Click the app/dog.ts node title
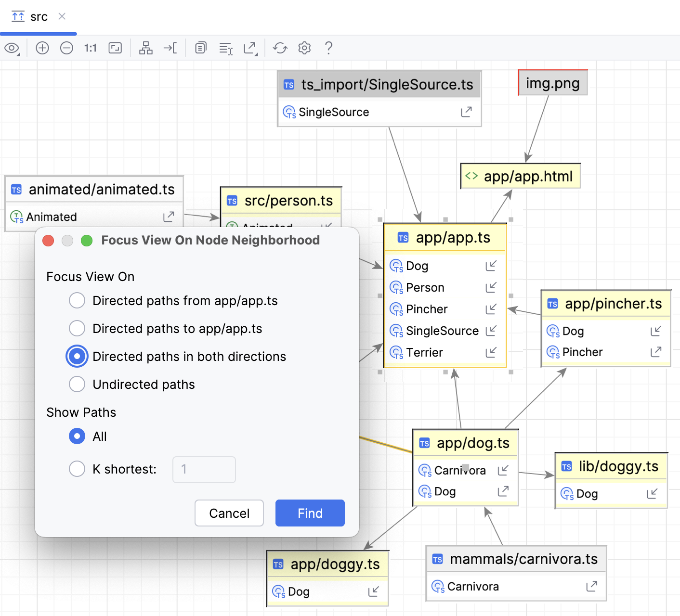The image size is (680, 616). click(x=473, y=443)
